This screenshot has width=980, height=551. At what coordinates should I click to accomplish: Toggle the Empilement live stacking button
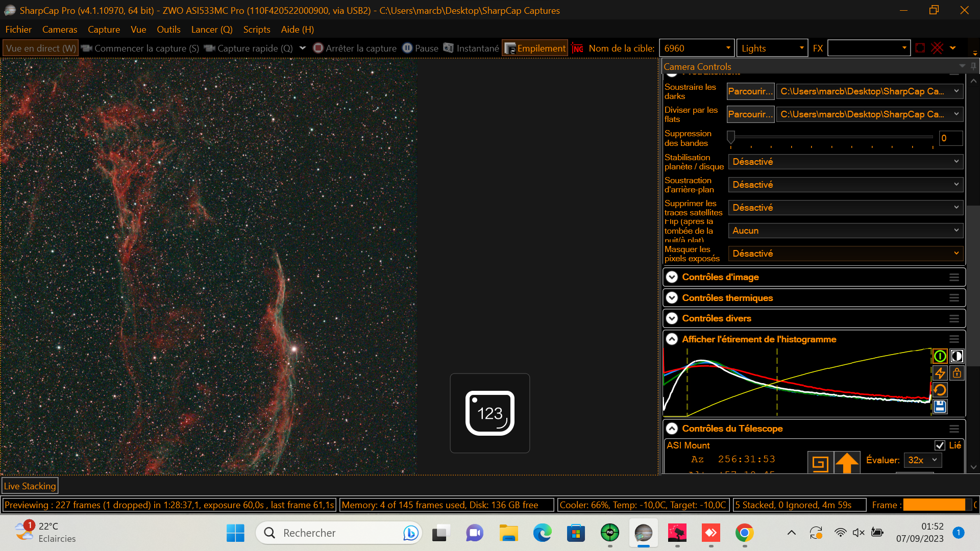click(x=535, y=48)
